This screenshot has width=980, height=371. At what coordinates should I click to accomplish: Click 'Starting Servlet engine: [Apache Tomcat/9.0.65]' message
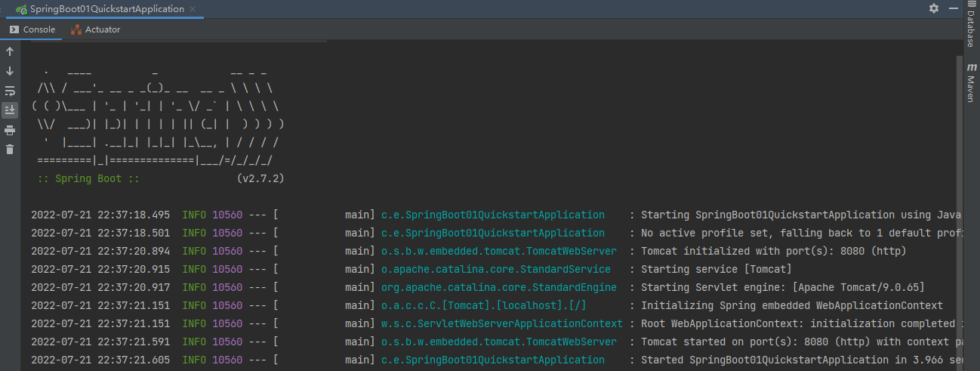[782, 287]
